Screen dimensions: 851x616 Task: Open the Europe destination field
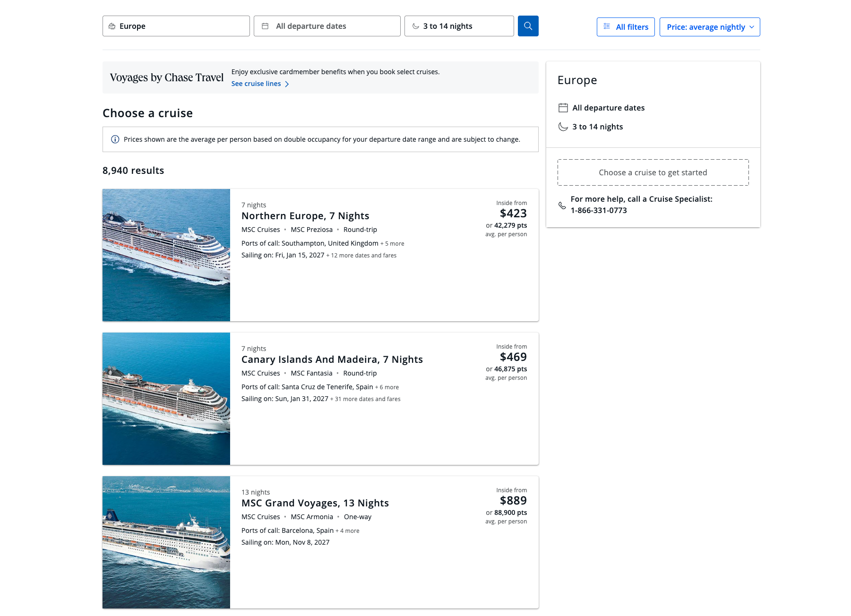point(176,26)
